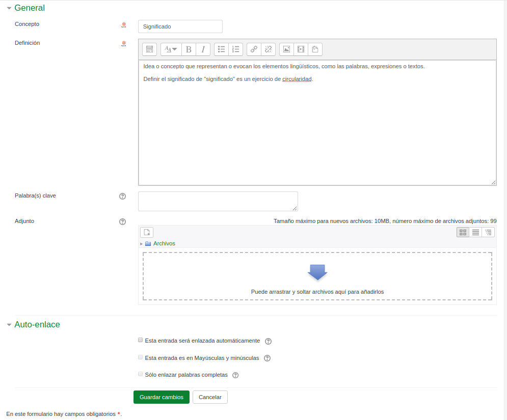The image size is (507, 420).
Task: Insert an ordered numbered list
Action: pyautogui.click(x=236, y=49)
